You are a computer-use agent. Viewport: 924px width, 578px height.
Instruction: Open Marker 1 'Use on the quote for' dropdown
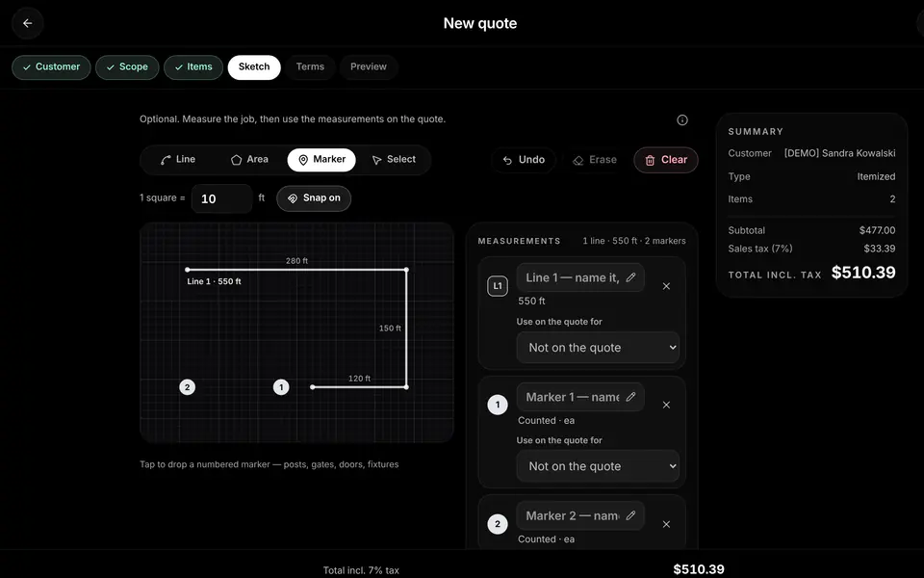[x=598, y=466]
